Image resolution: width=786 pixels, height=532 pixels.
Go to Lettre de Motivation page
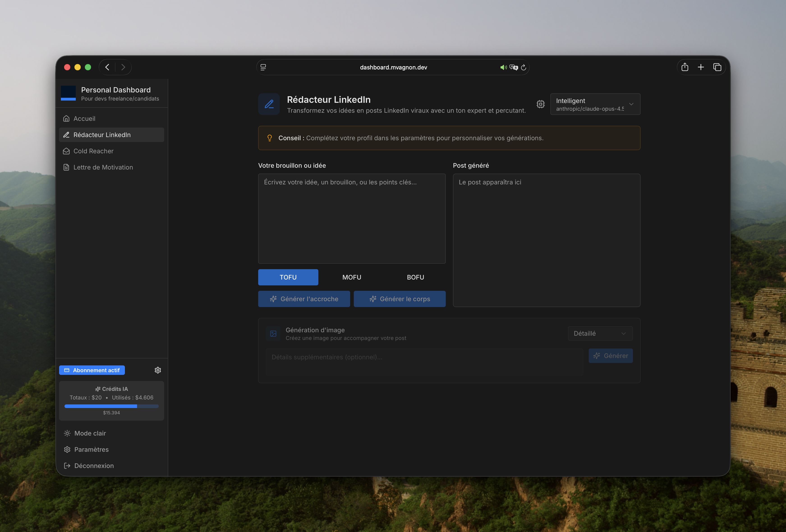103,167
